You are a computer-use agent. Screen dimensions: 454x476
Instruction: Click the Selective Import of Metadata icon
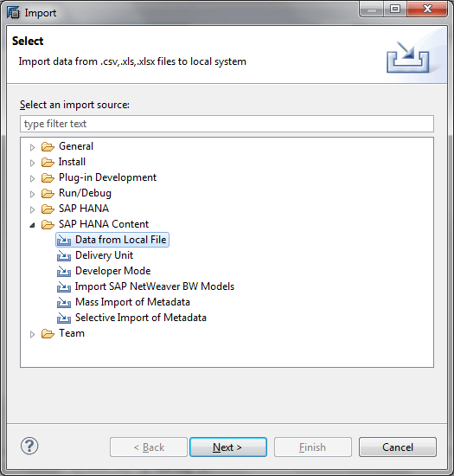point(64,318)
